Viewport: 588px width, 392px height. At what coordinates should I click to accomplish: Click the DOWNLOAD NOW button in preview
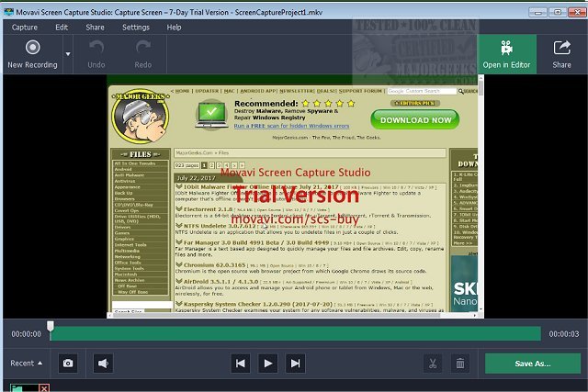[415, 120]
